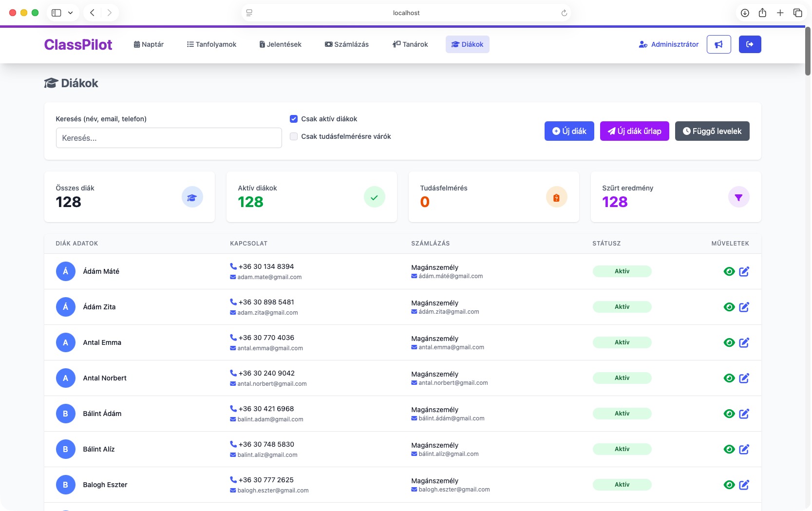Open the edit icon for Bálint Alíz
Viewport: 812px width, 511px height.
click(x=744, y=449)
